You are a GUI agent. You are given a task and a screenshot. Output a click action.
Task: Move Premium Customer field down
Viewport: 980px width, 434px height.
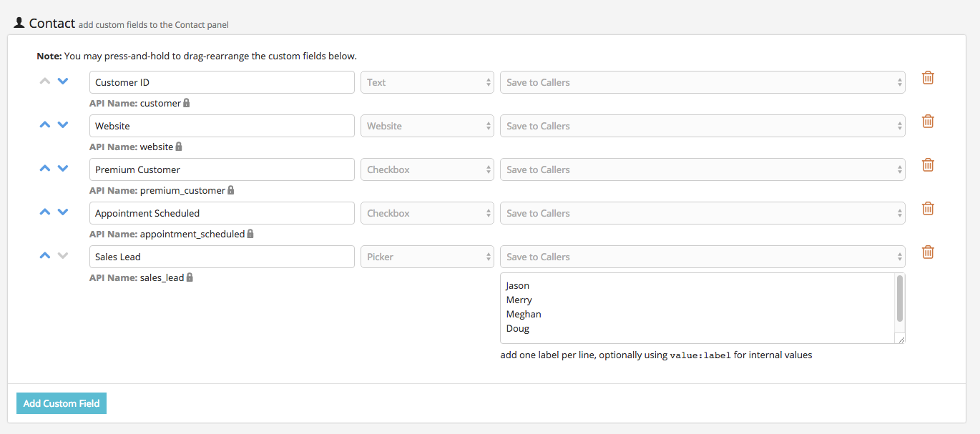click(x=63, y=169)
